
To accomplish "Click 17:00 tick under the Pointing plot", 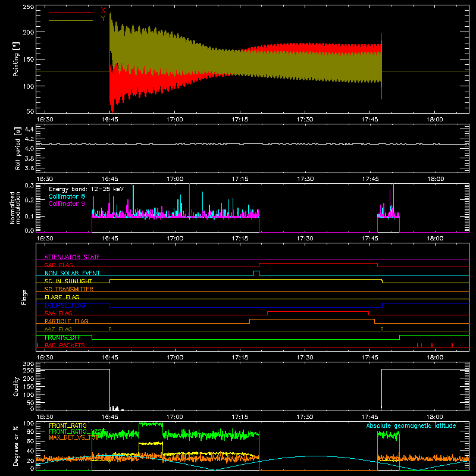I will click(175, 120).
